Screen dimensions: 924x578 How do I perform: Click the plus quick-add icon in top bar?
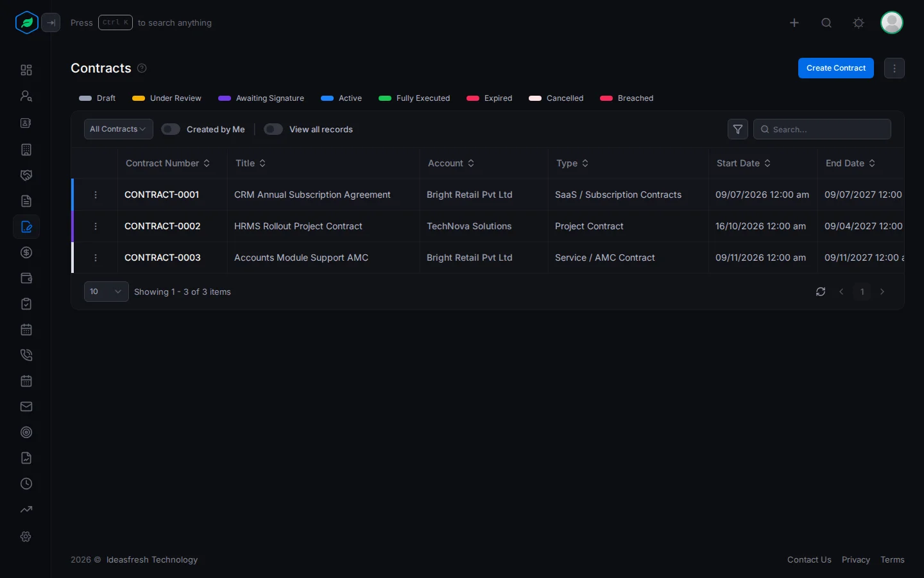tap(794, 22)
